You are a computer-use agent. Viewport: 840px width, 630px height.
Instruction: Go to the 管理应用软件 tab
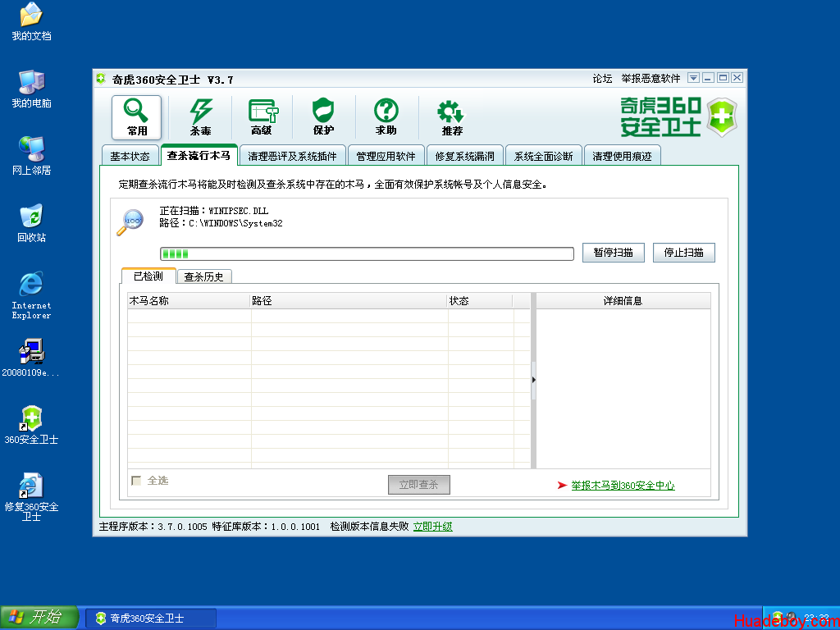pyautogui.click(x=386, y=157)
